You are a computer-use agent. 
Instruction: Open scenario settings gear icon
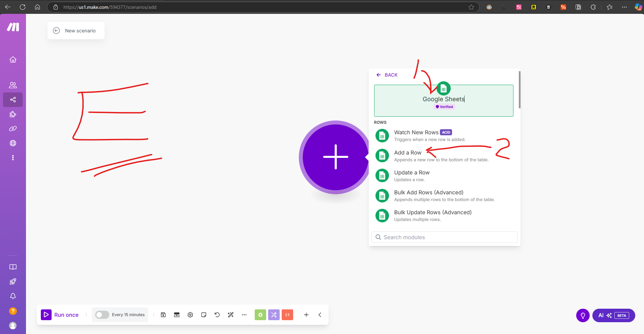coord(190,315)
